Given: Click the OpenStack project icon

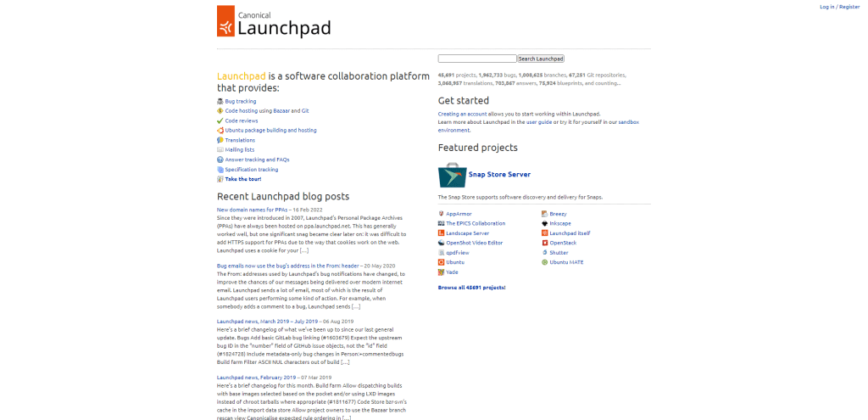Looking at the screenshot, I should 545,243.
